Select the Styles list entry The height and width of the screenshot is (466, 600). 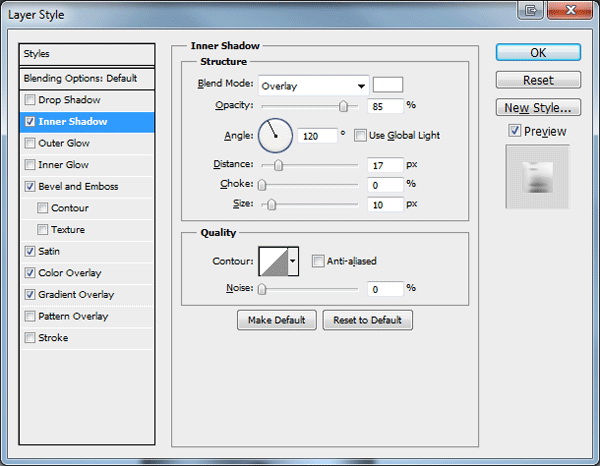(x=87, y=54)
